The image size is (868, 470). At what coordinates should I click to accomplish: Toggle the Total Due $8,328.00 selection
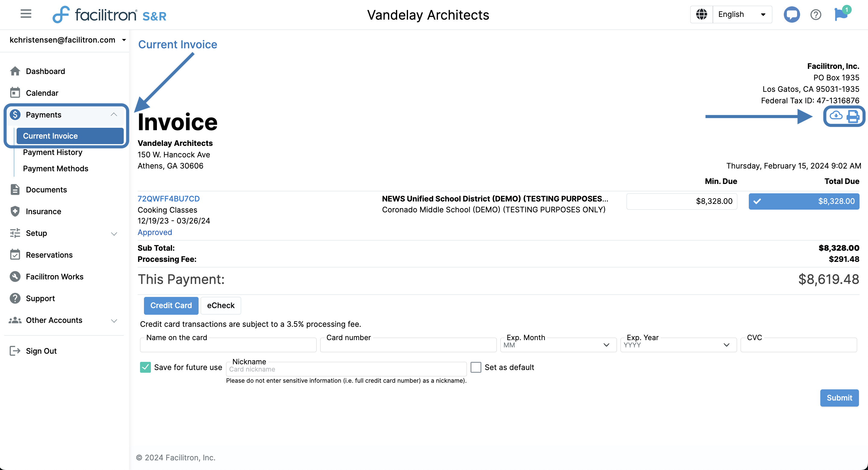tap(804, 201)
